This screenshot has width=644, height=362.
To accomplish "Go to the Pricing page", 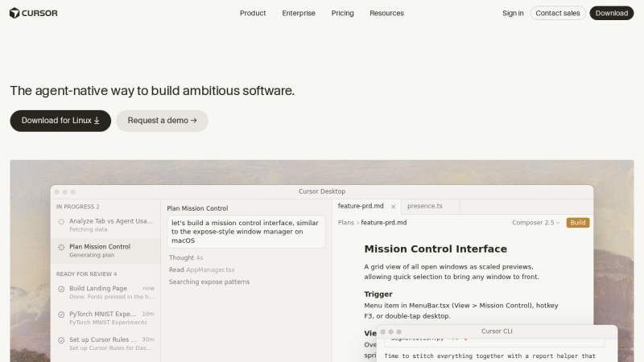I will pos(343,13).
